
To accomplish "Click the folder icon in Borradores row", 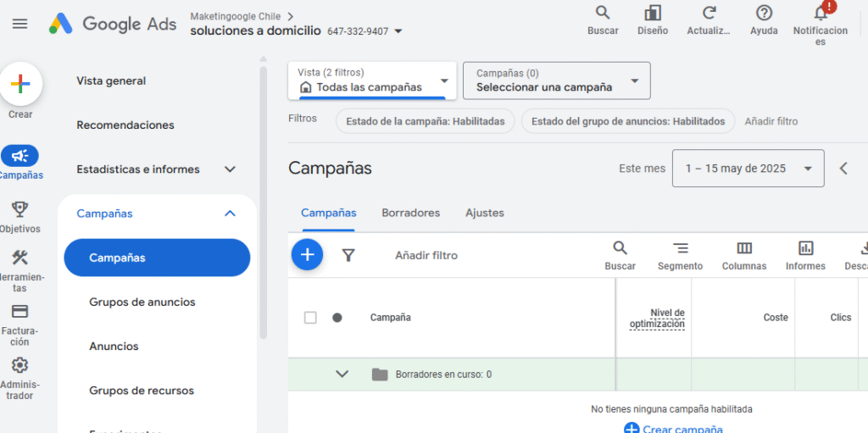I will pyautogui.click(x=380, y=375).
